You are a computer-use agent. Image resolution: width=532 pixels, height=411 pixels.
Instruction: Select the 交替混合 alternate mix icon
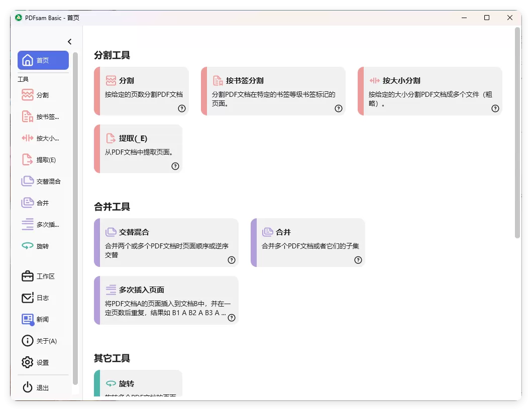[28, 181]
